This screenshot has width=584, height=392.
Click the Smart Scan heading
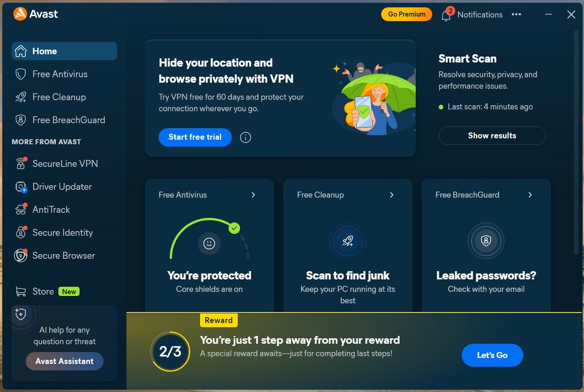click(x=467, y=59)
